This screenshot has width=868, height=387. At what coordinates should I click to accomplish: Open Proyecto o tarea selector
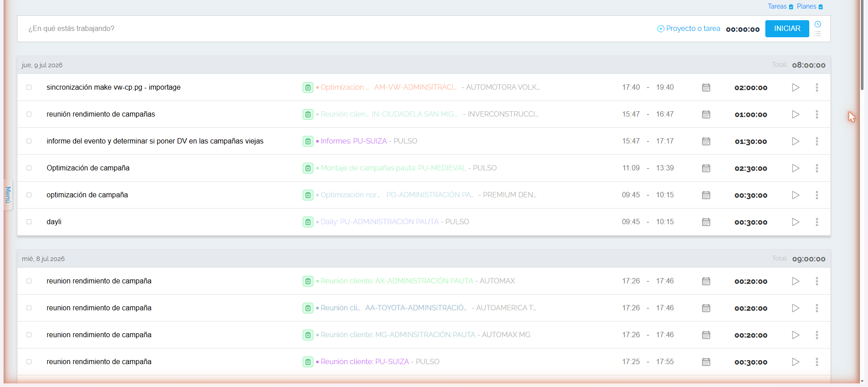tap(689, 29)
